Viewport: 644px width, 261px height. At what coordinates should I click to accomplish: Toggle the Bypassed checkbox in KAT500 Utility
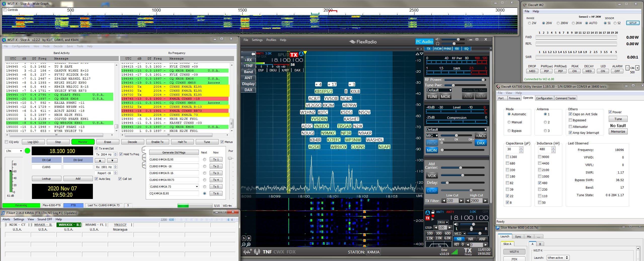point(571,120)
